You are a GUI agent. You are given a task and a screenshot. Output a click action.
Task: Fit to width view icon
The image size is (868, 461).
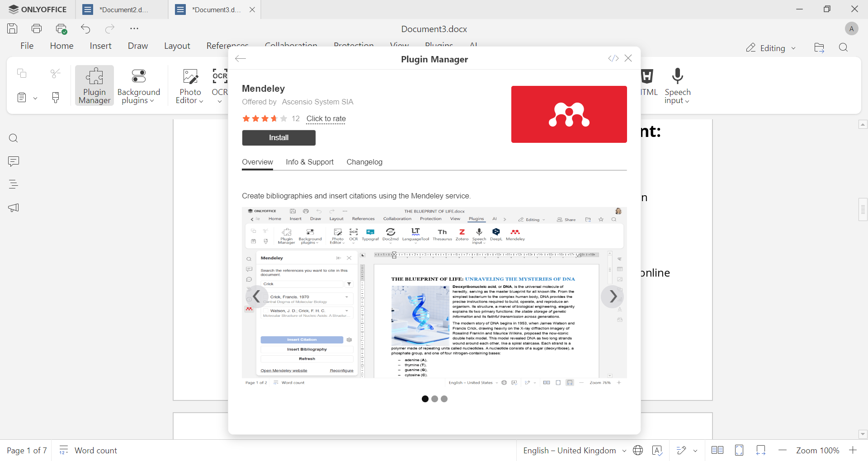761,450
